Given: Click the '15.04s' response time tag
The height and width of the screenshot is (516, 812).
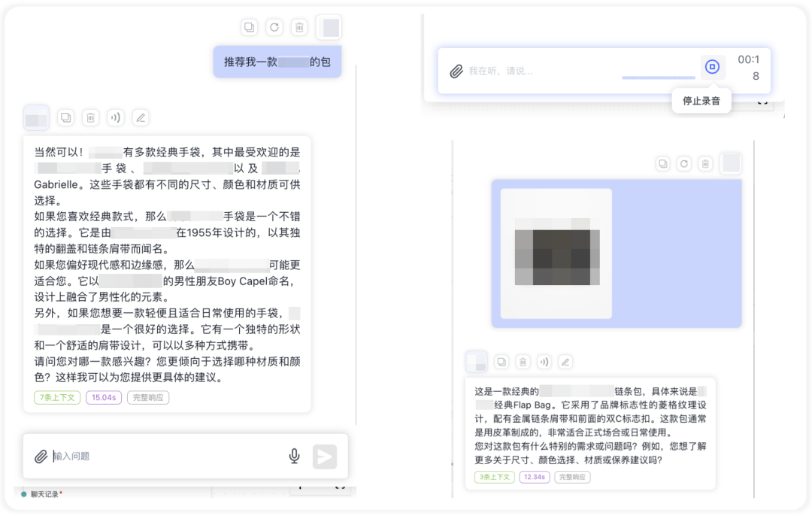Looking at the screenshot, I should (x=104, y=397).
